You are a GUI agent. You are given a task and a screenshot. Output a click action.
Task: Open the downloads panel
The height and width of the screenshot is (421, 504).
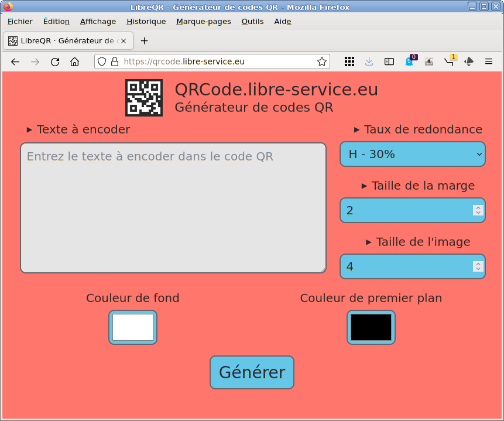[x=369, y=61]
